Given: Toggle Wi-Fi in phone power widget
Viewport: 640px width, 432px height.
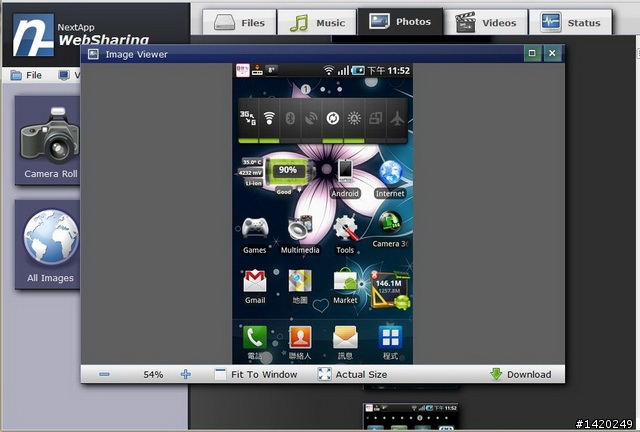Looking at the screenshot, I should 269,119.
